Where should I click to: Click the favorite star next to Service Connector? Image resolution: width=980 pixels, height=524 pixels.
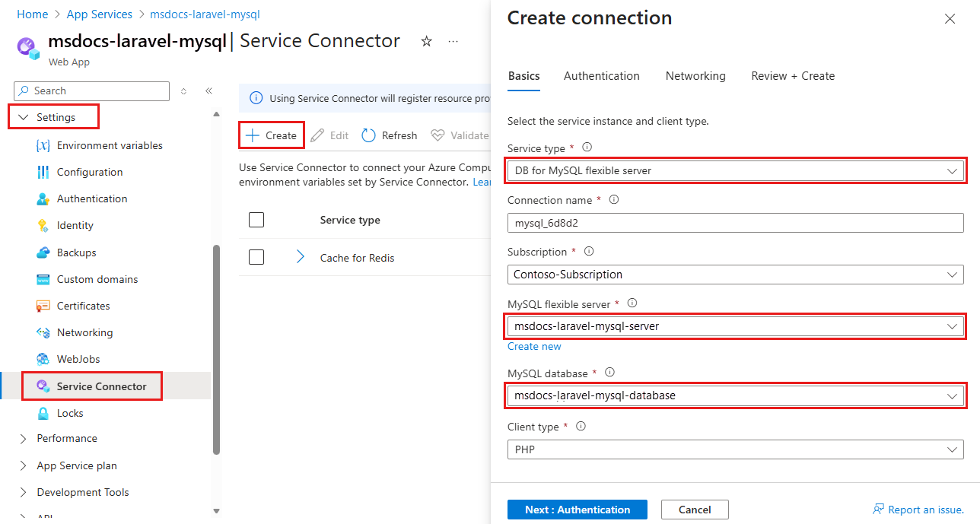coord(426,41)
